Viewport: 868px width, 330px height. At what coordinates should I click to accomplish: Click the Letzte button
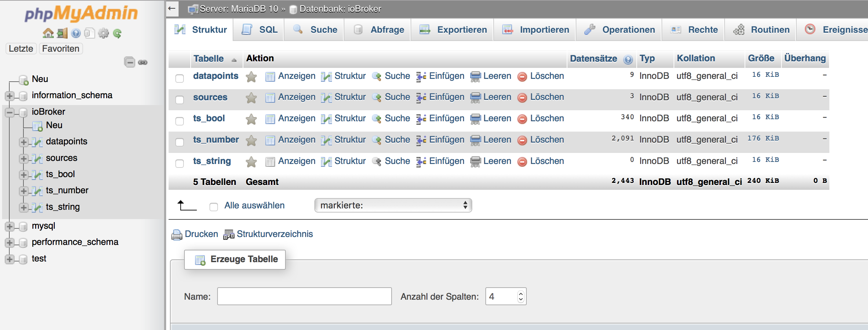tap(21, 49)
